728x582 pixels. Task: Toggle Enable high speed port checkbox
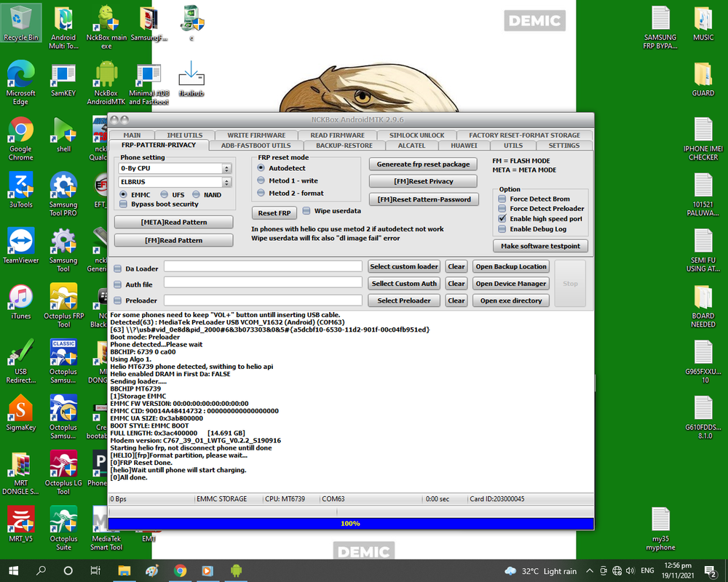[502, 218]
